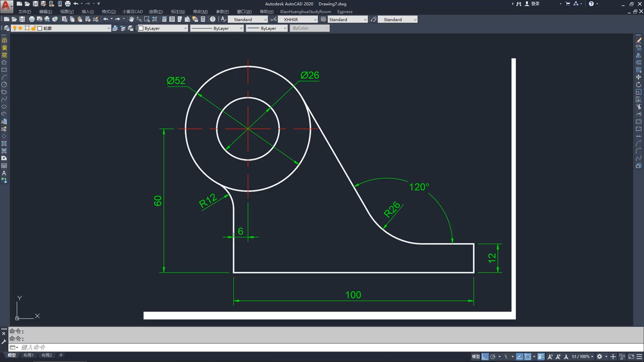Open the command line customize wrench icon
The image size is (644, 362).
[4, 342]
